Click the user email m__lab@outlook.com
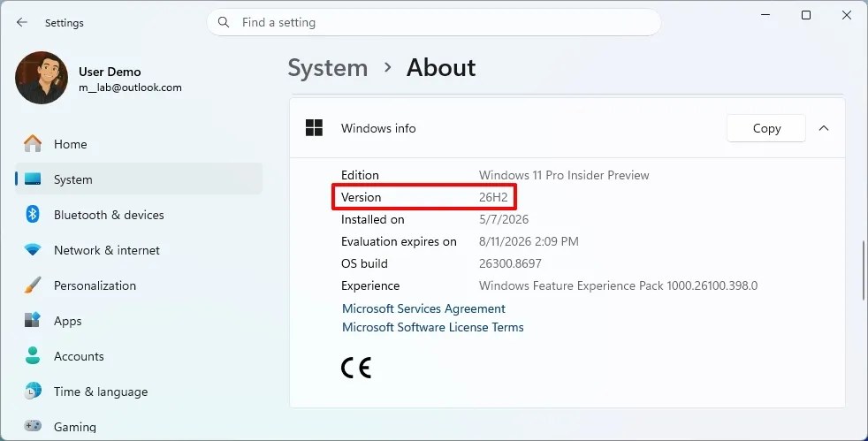 click(x=130, y=87)
